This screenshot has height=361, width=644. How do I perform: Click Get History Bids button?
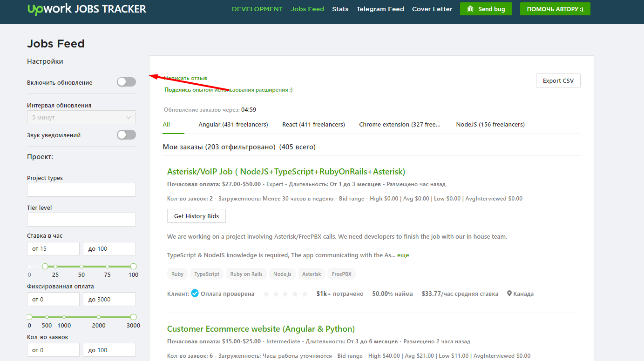pyautogui.click(x=197, y=216)
